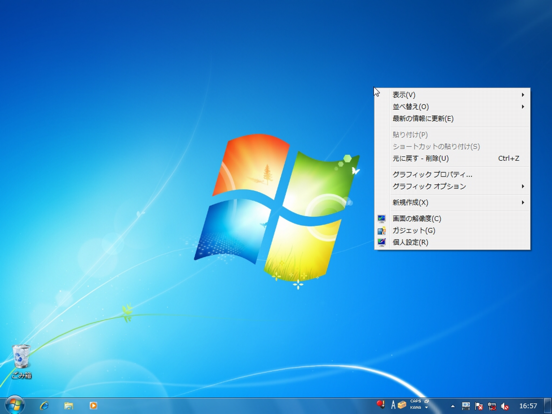Show hidden tray icons arrow
The image size is (552, 414).
point(453,406)
